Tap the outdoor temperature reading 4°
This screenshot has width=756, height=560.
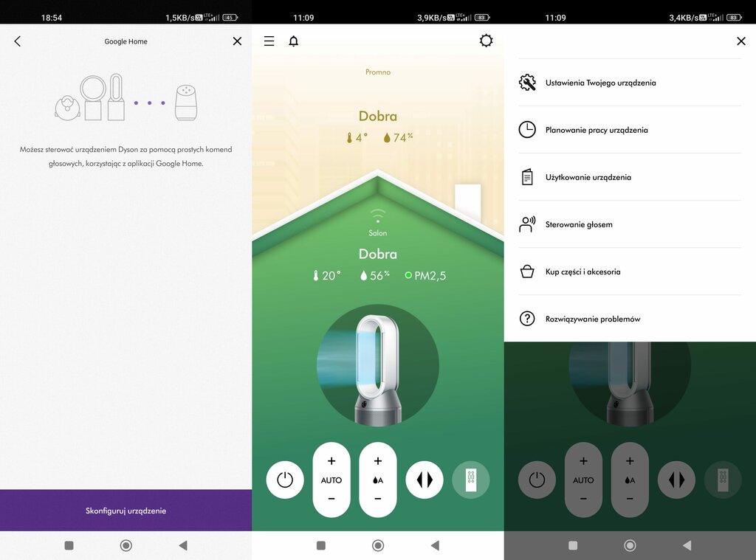(357, 138)
